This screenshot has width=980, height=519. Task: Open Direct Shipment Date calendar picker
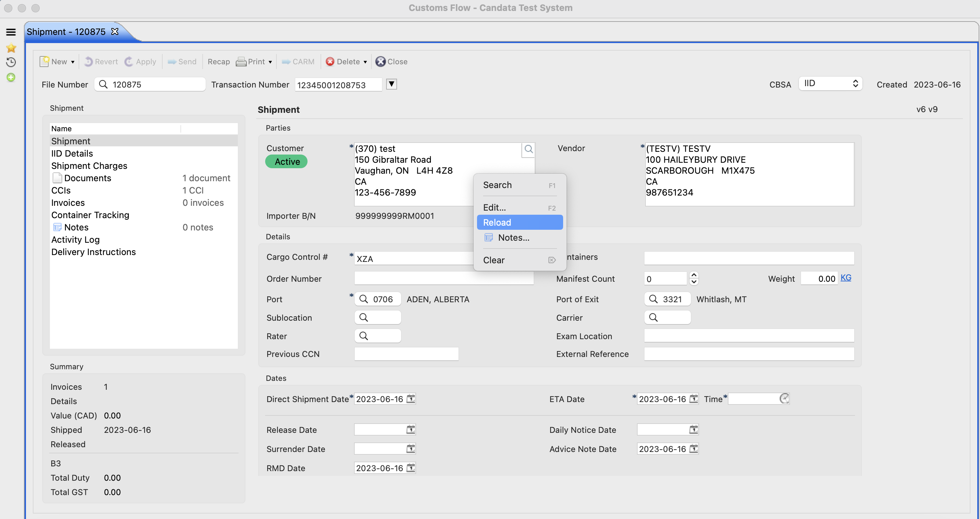(411, 399)
